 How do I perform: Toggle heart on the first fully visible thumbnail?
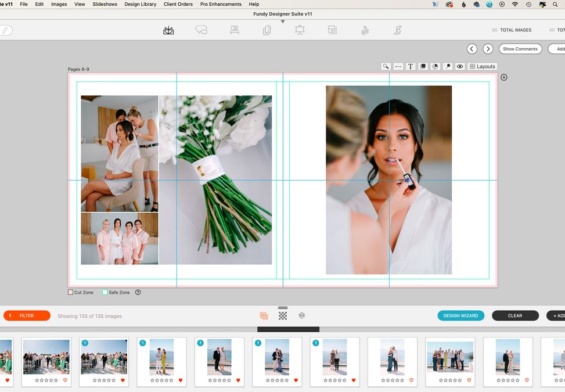point(65,380)
